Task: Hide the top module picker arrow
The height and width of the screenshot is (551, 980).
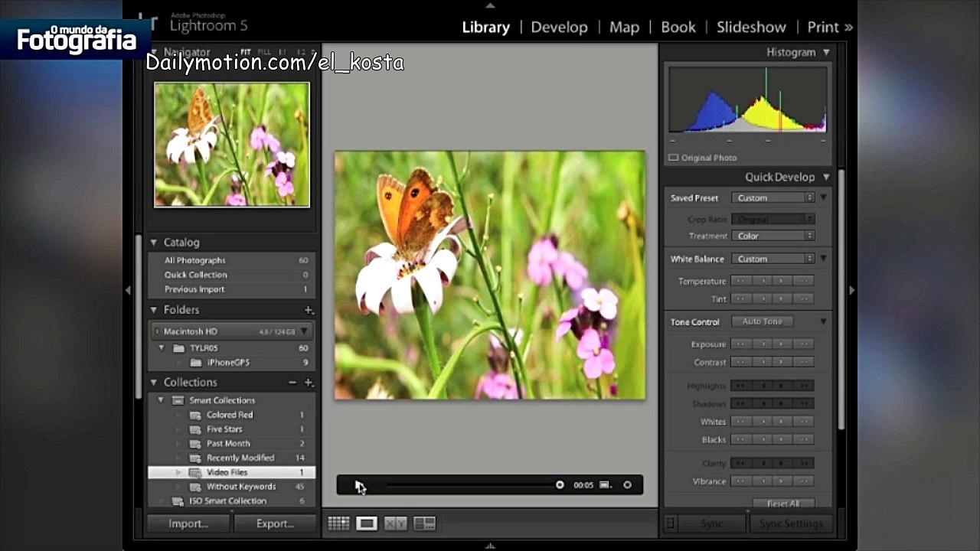Action: click(x=490, y=5)
